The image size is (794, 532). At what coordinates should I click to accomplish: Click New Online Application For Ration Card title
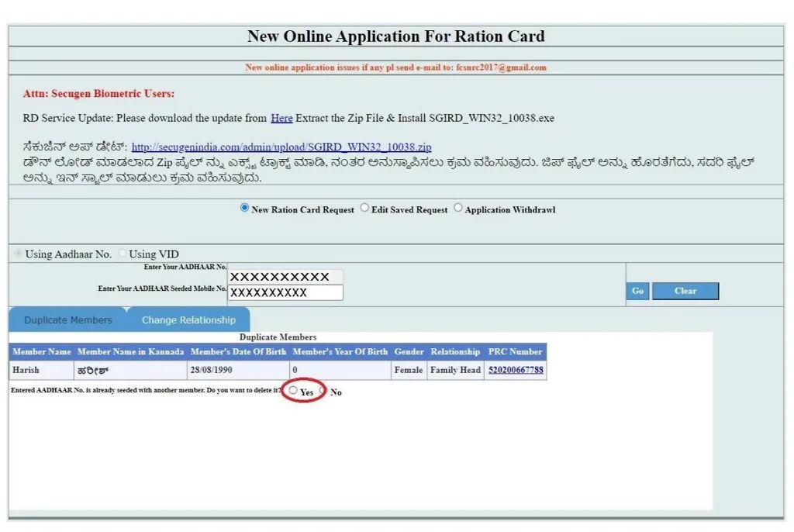pyautogui.click(x=396, y=36)
